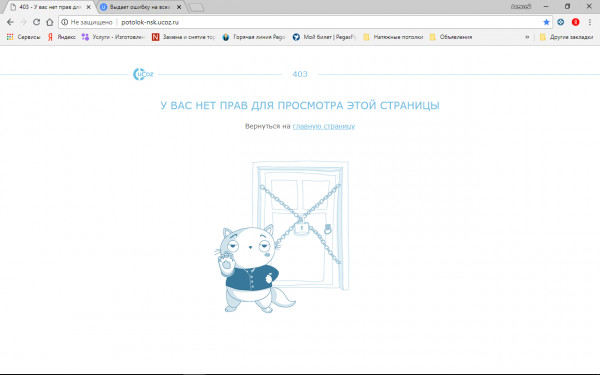Go back using the browser back arrow
Viewport: 600px width, 375px height.
[x=10, y=22]
